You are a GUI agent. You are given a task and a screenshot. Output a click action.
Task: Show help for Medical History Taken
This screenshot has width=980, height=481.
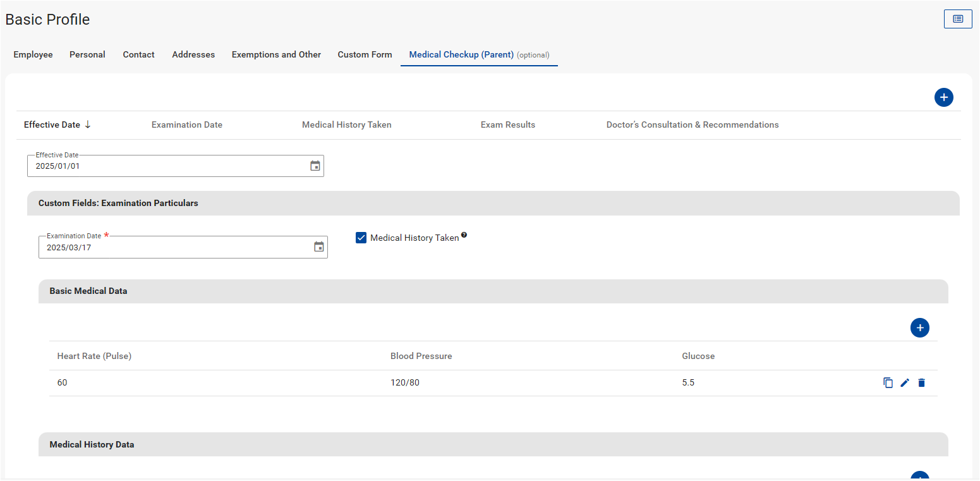(x=464, y=235)
